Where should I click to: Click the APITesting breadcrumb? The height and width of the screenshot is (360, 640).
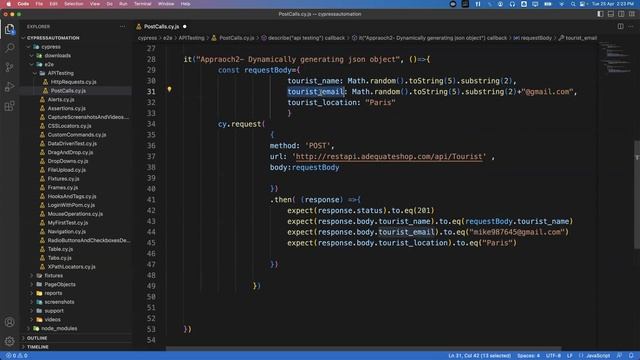pyautogui.click(x=191, y=38)
